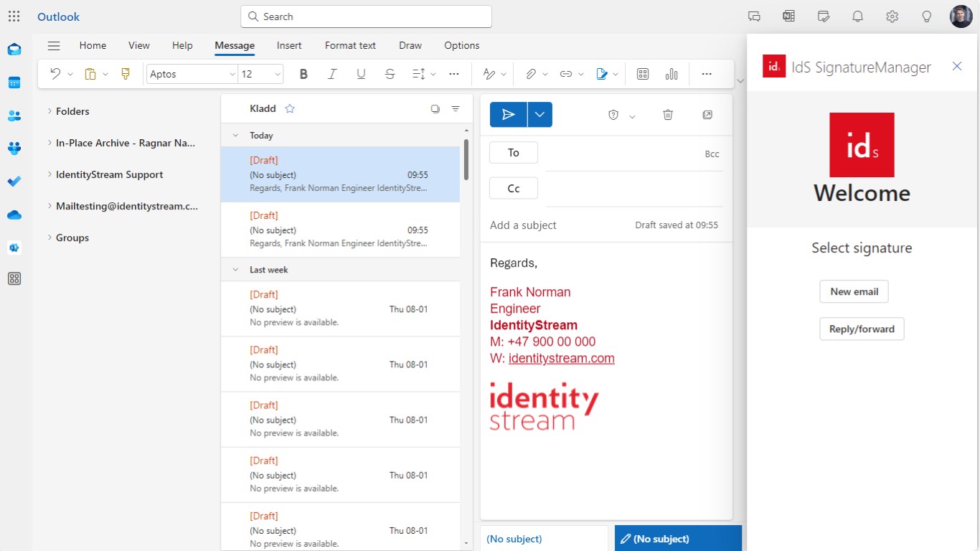This screenshot has height=551, width=980.
Task: Toggle Strikethrough formatting
Action: click(x=390, y=74)
